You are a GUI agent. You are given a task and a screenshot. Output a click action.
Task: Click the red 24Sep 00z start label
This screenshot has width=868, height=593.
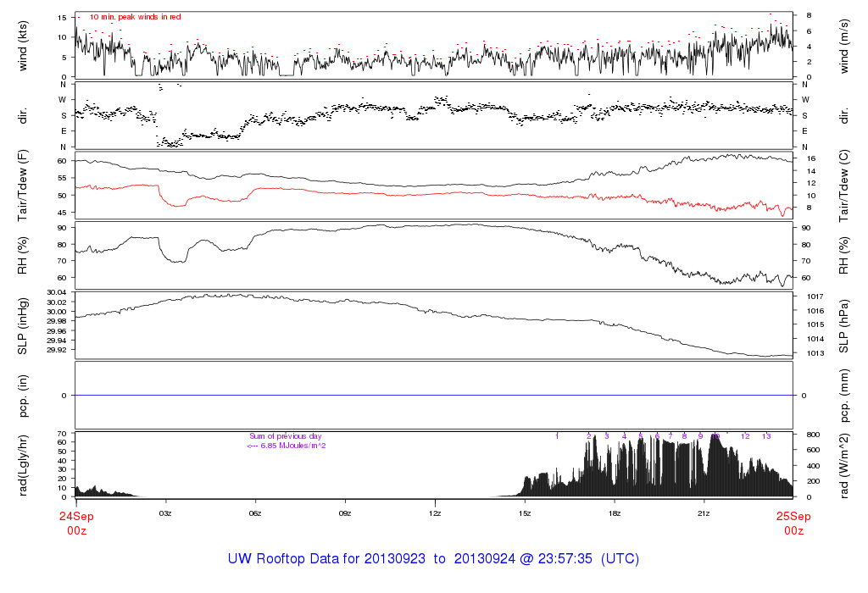point(75,522)
